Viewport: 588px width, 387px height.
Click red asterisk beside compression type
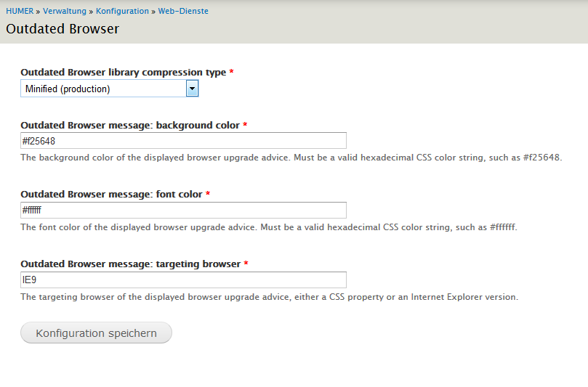(x=231, y=72)
